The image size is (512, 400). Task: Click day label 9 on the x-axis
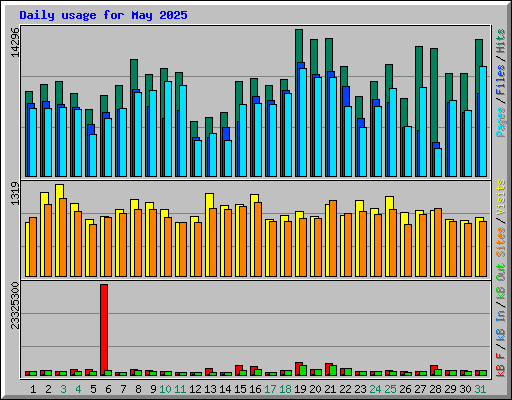click(x=153, y=389)
